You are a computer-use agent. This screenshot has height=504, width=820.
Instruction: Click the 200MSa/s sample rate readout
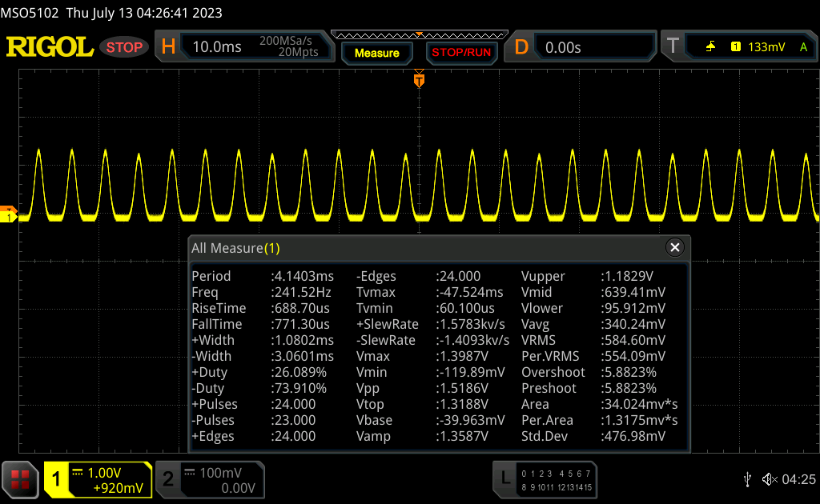tap(286, 41)
